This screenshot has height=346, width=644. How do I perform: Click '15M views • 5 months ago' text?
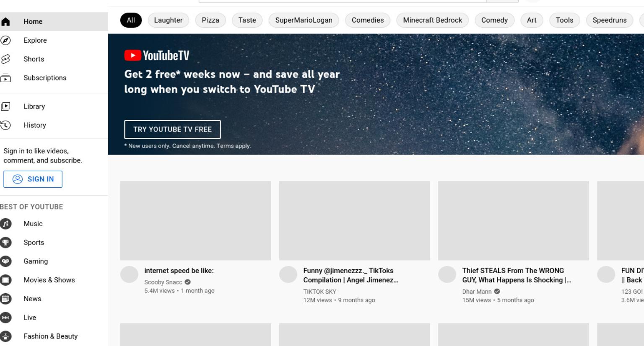[x=498, y=300]
